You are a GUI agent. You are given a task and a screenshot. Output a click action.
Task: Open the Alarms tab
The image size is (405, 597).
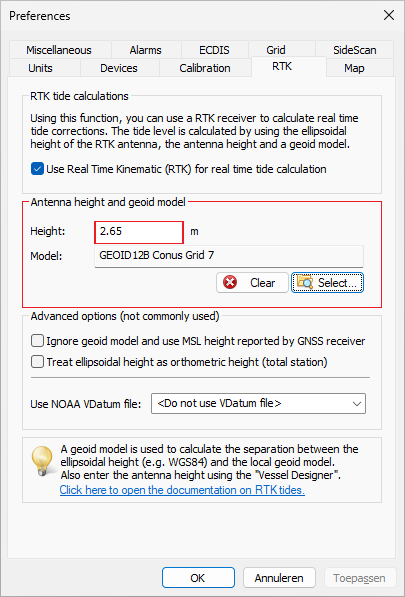(x=145, y=50)
